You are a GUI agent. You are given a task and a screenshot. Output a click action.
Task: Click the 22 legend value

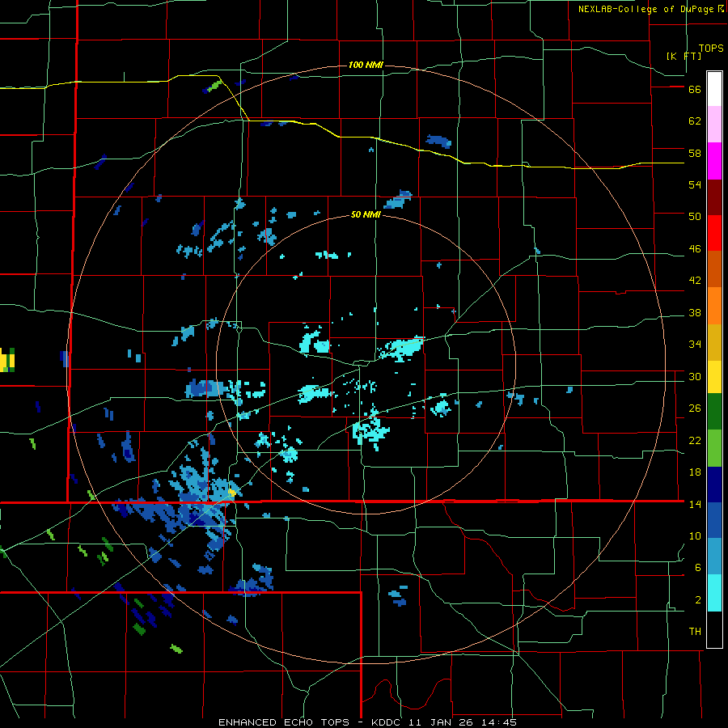coord(695,440)
